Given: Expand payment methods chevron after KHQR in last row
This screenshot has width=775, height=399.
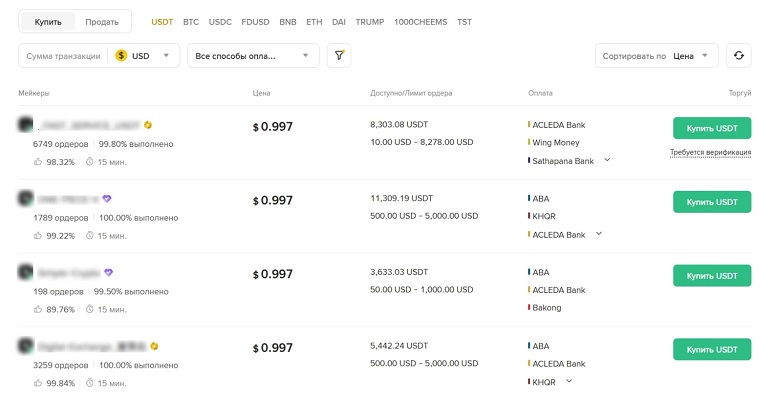Looking at the screenshot, I should click(x=569, y=381).
